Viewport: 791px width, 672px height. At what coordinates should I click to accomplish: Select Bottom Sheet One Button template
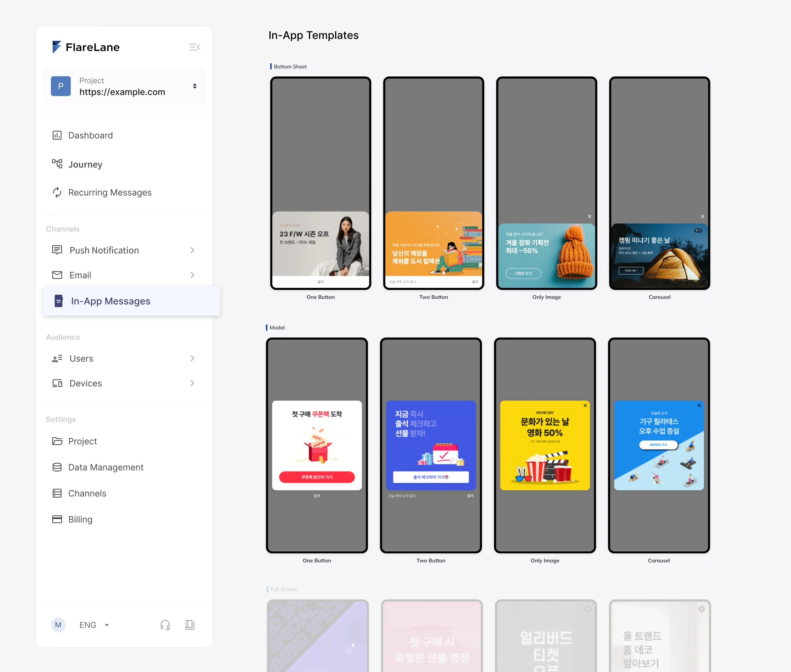(321, 183)
